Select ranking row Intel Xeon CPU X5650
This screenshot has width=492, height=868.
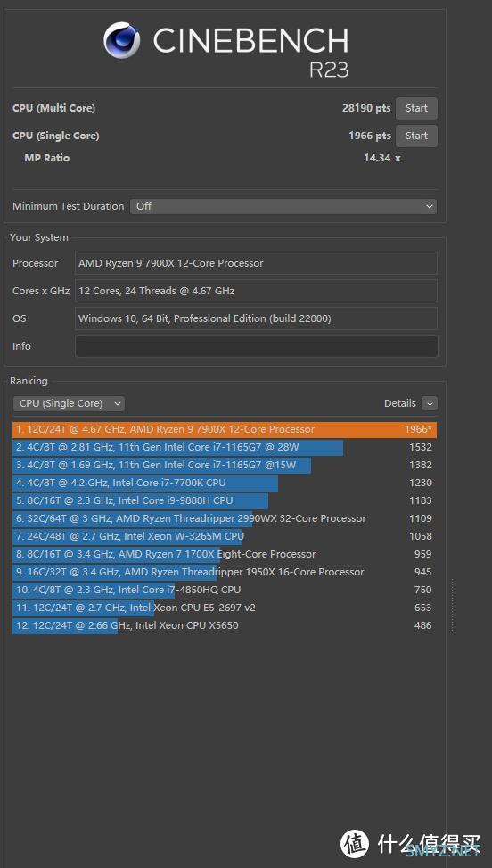[x=225, y=625]
